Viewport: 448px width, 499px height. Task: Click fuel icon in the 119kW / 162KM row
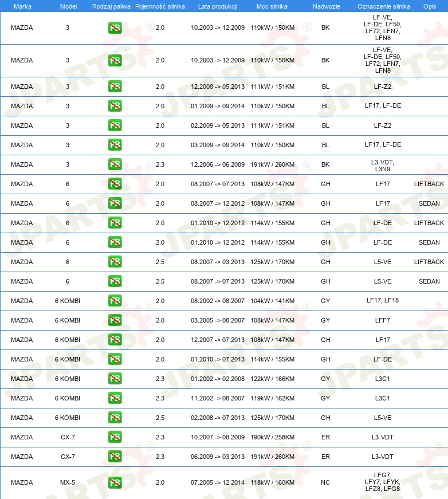115,398
